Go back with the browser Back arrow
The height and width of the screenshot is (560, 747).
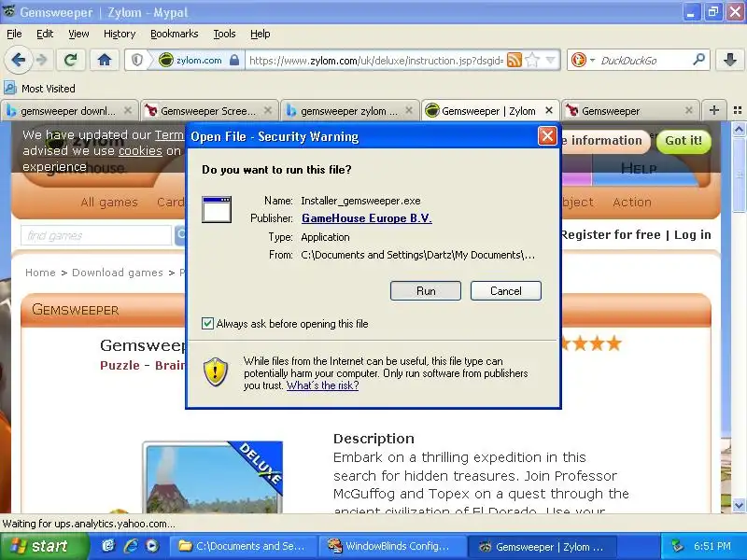coord(18,60)
